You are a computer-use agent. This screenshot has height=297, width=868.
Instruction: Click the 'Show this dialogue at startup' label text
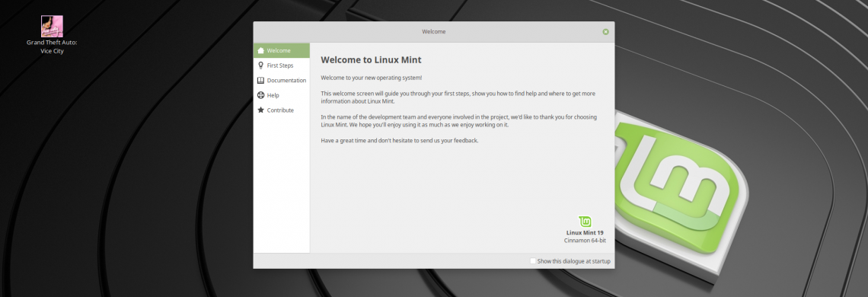point(574,261)
